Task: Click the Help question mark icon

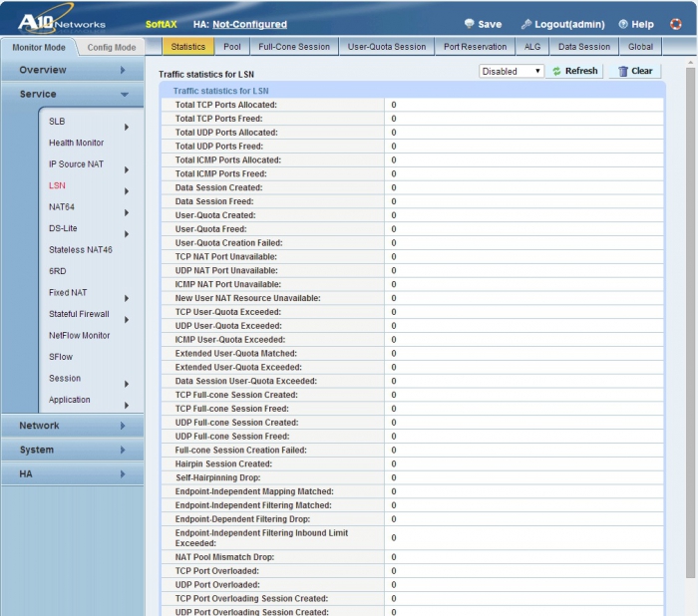Action: coord(623,24)
